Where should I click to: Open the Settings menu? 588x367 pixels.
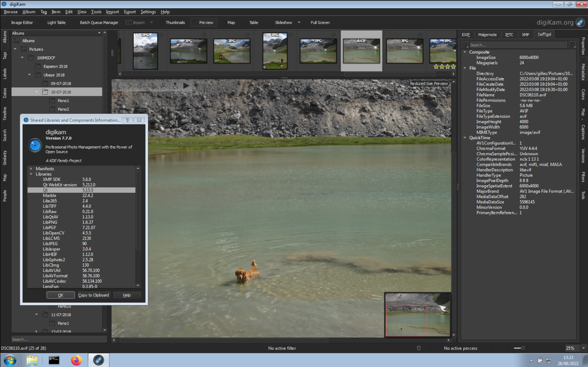coord(148,12)
